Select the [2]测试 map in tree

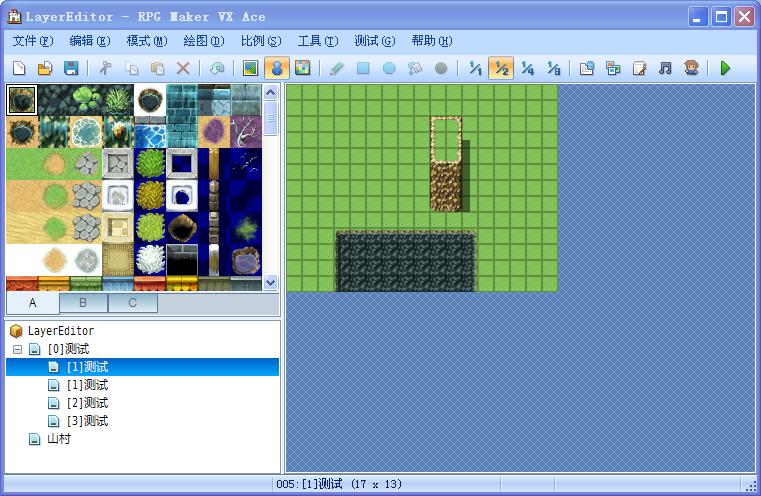tap(87, 403)
